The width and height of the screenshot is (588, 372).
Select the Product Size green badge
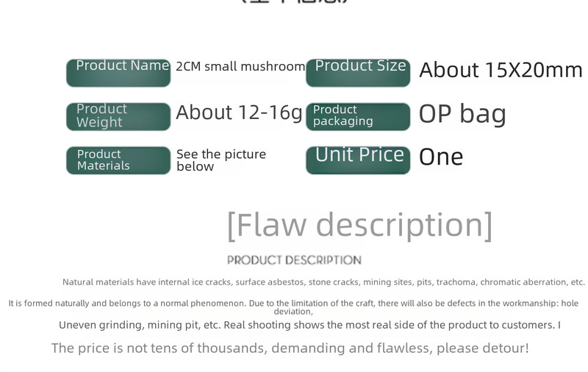click(x=358, y=73)
